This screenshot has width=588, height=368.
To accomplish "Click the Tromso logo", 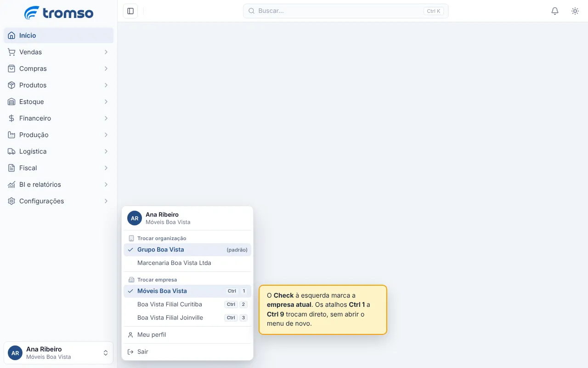I will pos(59,13).
